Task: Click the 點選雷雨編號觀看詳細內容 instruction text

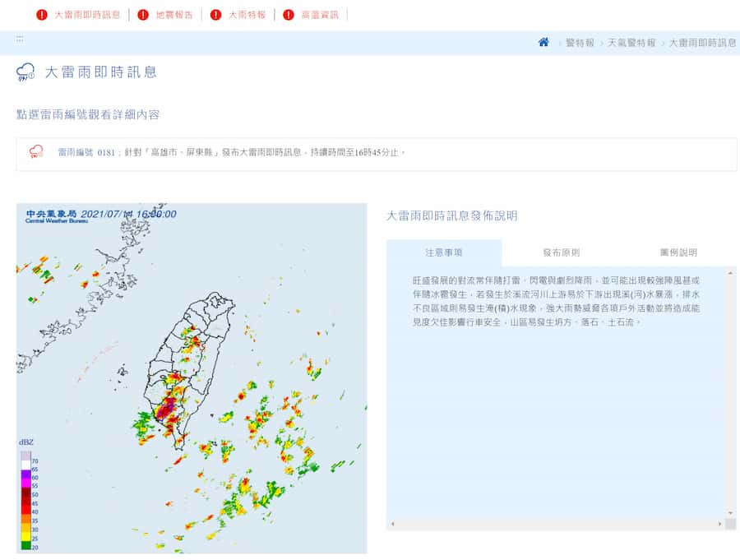Action: pos(88,115)
